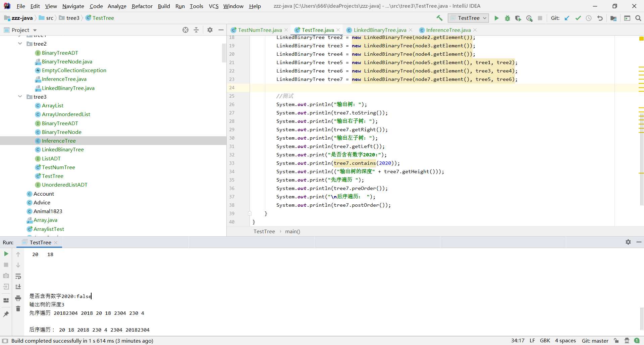Collapse the tree3 folder
The width and height of the screenshot is (644, 345).
point(20,97)
